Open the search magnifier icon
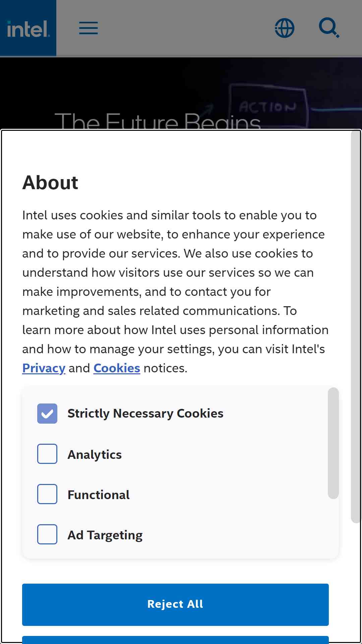Image resolution: width=362 pixels, height=644 pixels. pyautogui.click(x=329, y=28)
